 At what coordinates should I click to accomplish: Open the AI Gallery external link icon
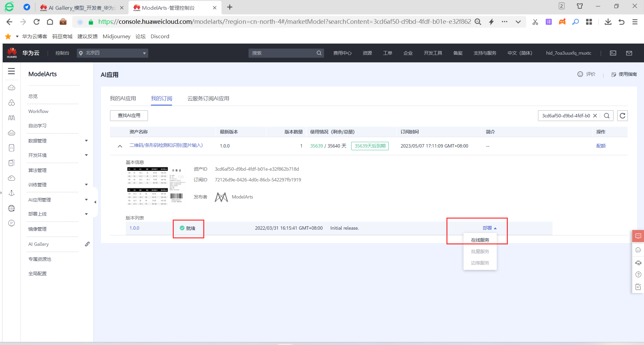coord(87,244)
